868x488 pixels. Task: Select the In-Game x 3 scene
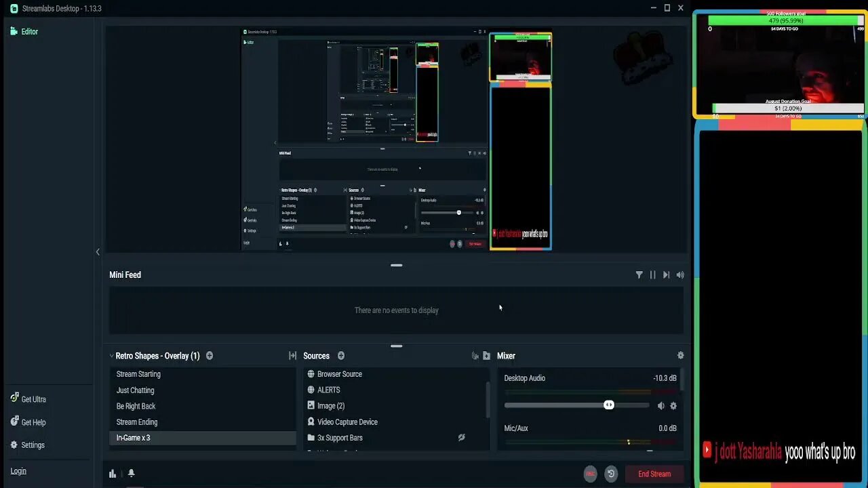click(x=203, y=438)
